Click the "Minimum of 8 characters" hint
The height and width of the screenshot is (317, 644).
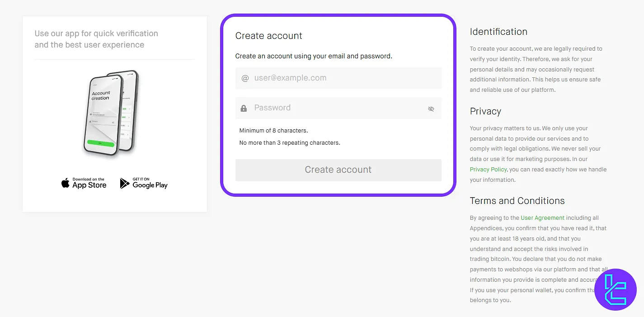pos(273,131)
